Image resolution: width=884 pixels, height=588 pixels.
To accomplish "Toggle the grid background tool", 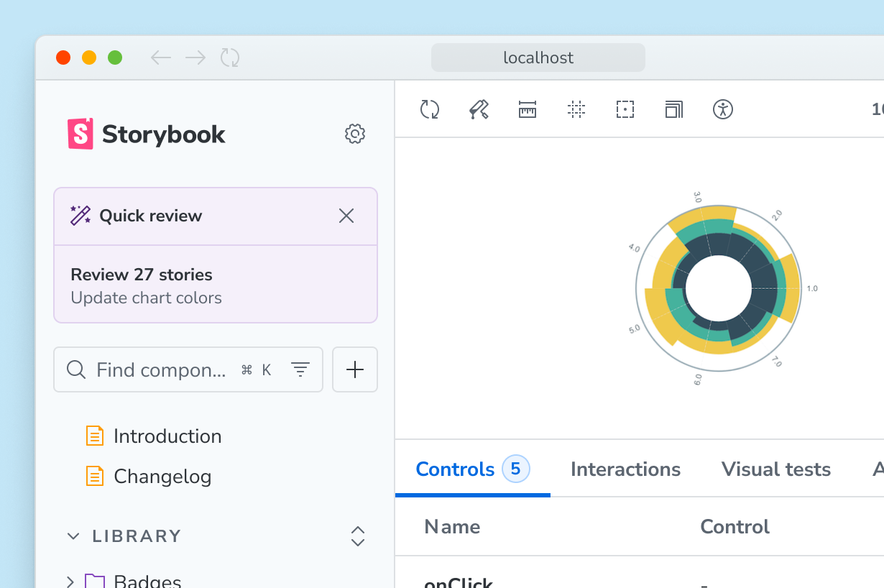I will [x=576, y=109].
